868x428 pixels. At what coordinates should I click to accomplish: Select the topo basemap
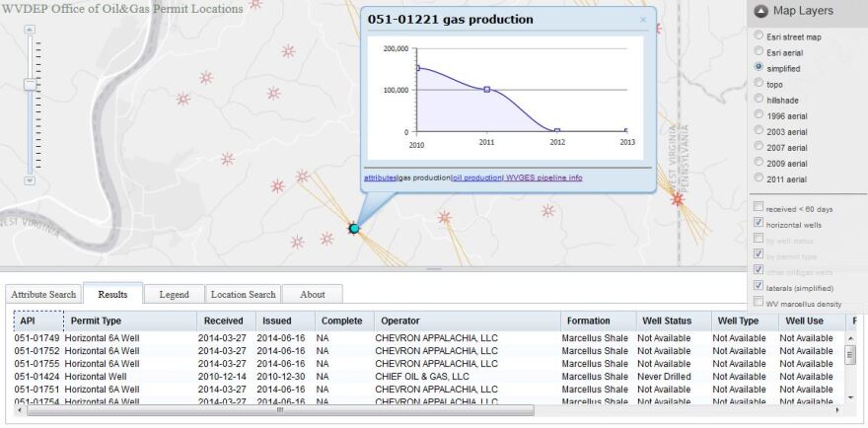tap(759, 83)
